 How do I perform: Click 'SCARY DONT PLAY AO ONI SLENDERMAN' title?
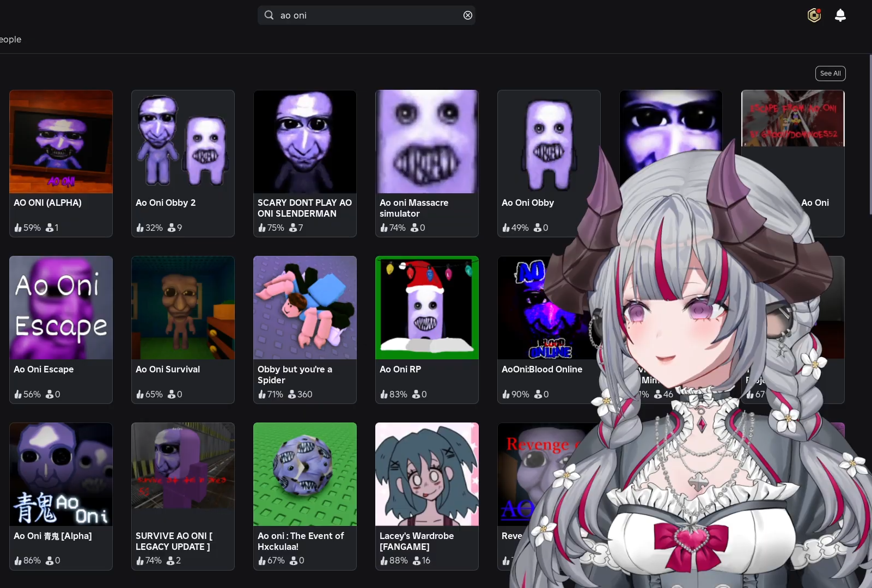(x=305, y=208)
